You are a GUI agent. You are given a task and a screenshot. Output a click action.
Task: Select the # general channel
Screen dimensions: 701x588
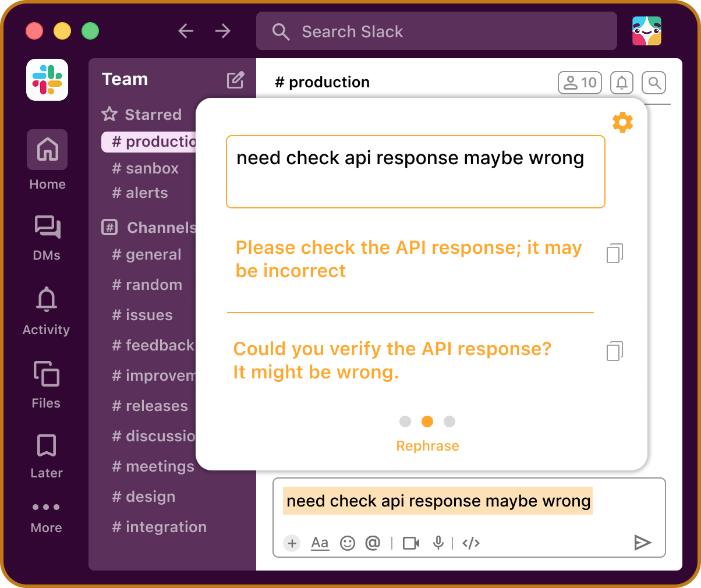coord(147,254)
